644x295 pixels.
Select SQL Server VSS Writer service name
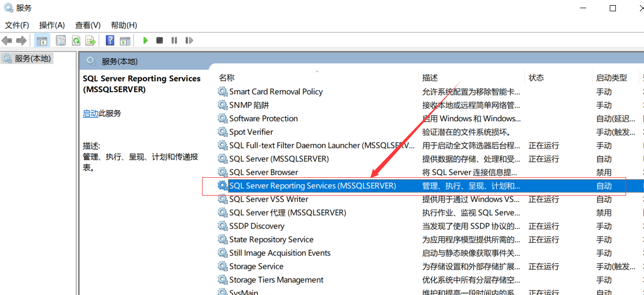click(x=269, y=199)
